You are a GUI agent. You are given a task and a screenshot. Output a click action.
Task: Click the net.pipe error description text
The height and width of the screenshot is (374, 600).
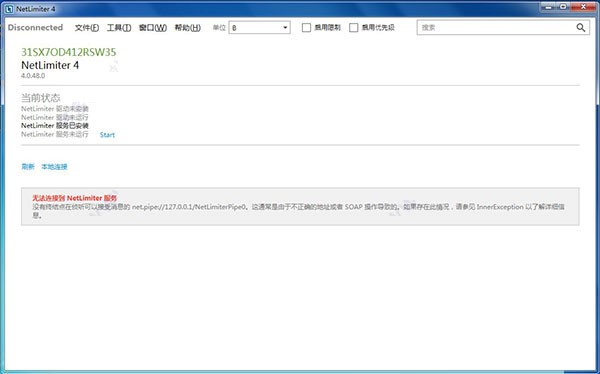click(x=298, y=211)
